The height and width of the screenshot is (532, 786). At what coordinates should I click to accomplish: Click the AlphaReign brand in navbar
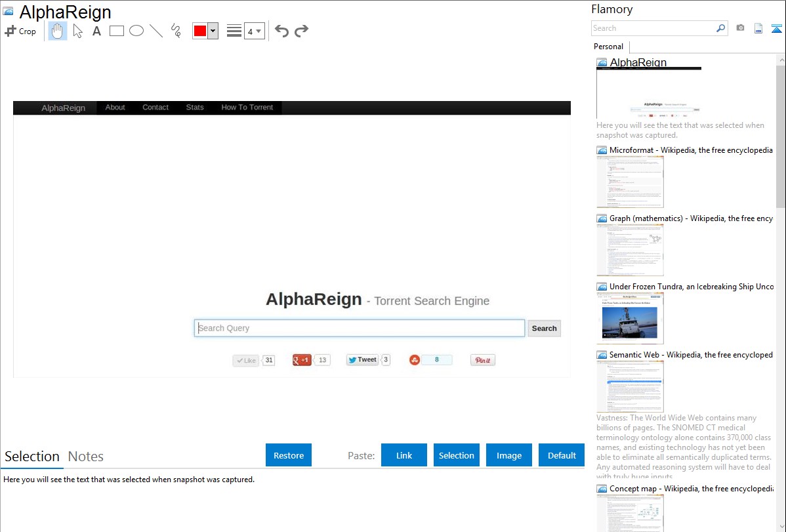click(63, 108)
